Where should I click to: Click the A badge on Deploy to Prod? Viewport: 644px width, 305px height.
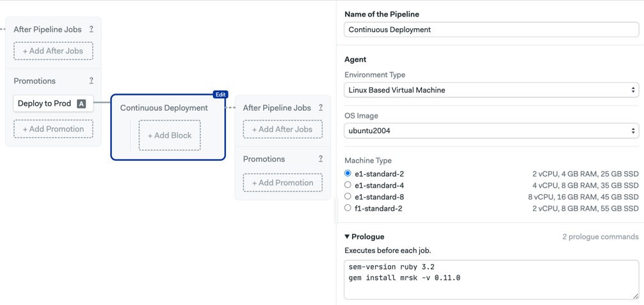[81, 104]
